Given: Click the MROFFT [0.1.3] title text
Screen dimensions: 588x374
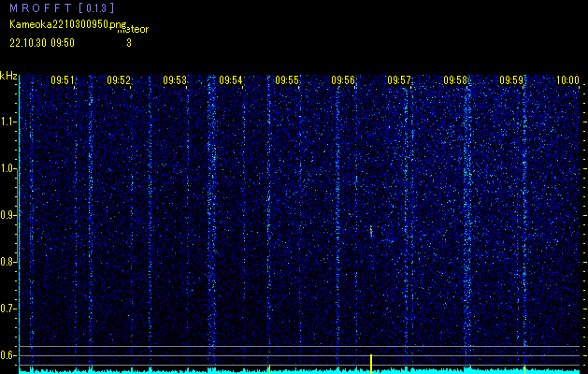Looking at the screenshot, I should point(63,7).
